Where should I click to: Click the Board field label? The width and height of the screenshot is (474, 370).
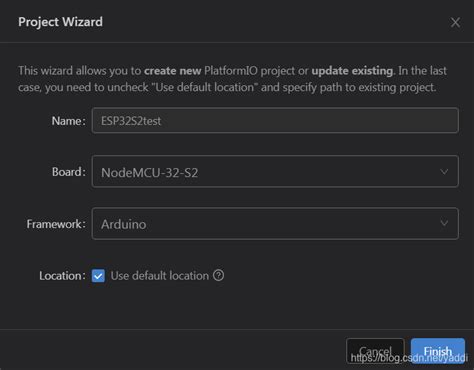point(69,172)
